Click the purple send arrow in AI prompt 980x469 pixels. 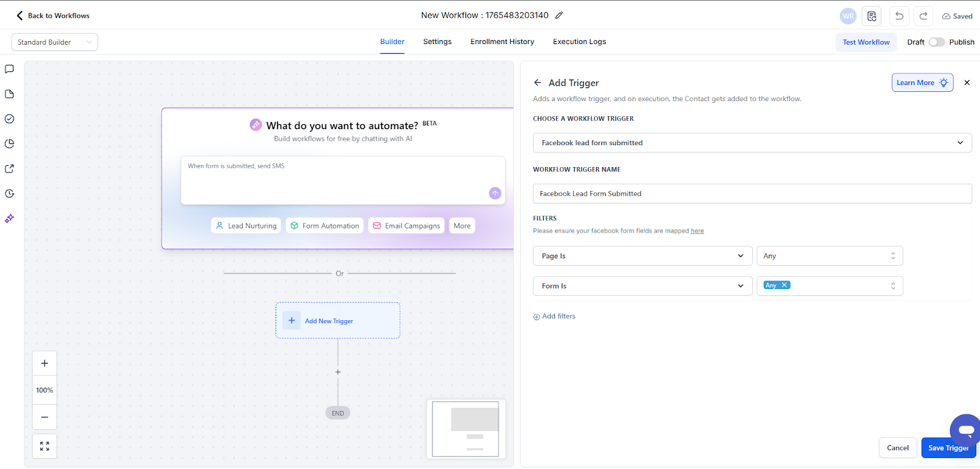point(495,193)
